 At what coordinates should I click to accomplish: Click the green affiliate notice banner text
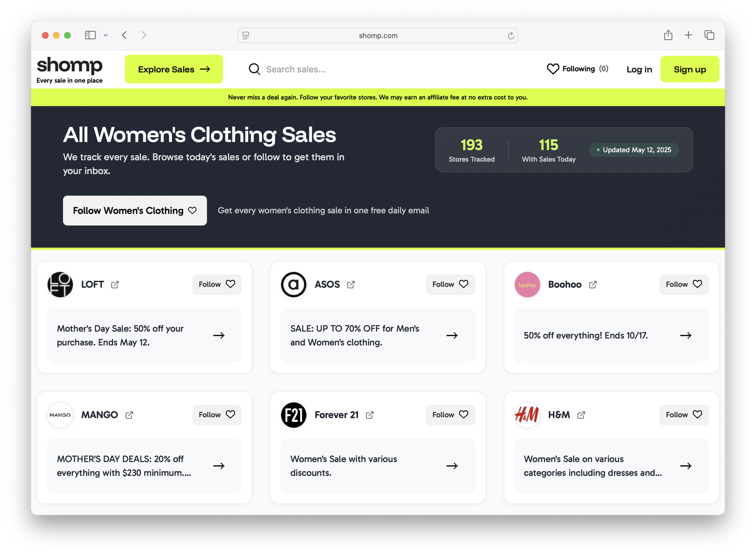coord(378,97)
